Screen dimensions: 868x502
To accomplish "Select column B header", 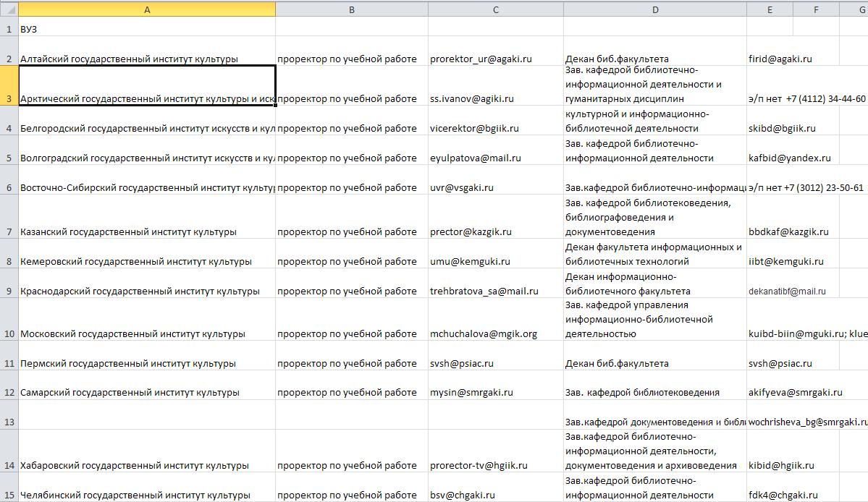I will (x=352, y=9).
